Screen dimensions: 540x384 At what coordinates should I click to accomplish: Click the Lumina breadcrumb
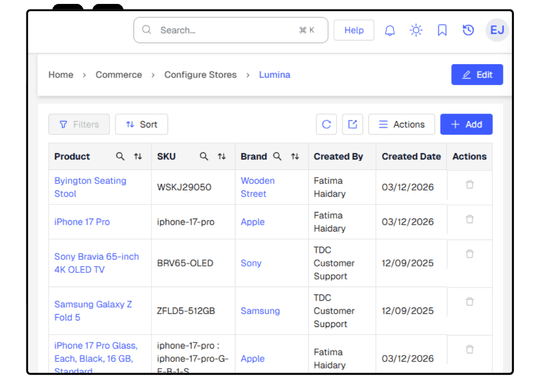pyautogui.click(x=274, y=75)
